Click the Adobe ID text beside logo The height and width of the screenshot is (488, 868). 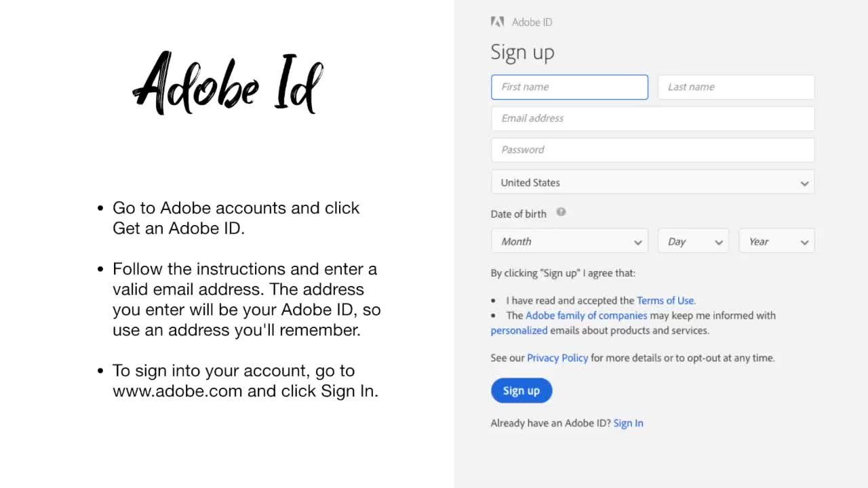(x=532, y=22)
